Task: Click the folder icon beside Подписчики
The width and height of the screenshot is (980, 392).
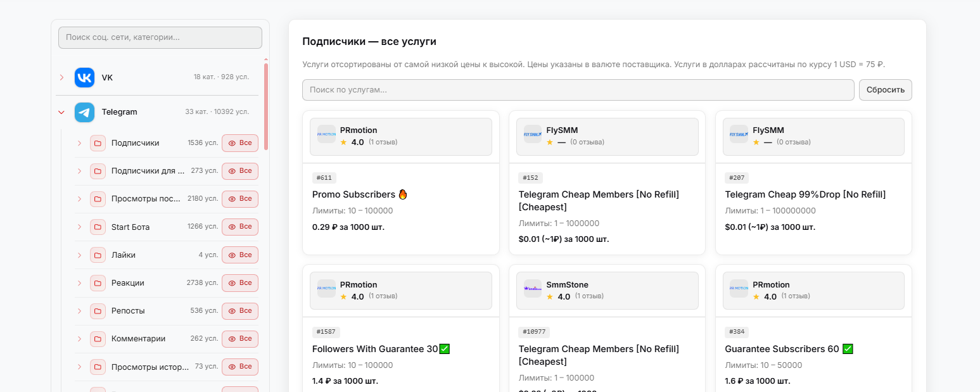Action: [x=98, y=143]
